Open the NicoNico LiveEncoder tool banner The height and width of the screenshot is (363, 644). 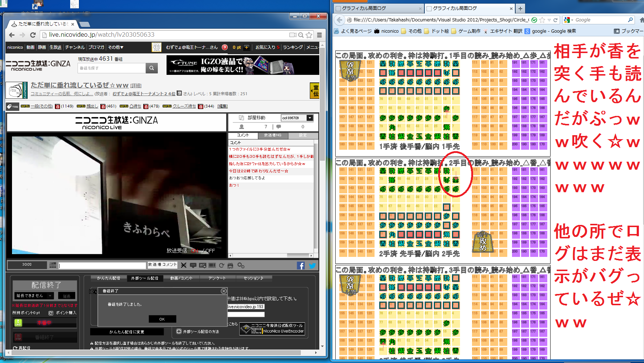tap(272, 329)
